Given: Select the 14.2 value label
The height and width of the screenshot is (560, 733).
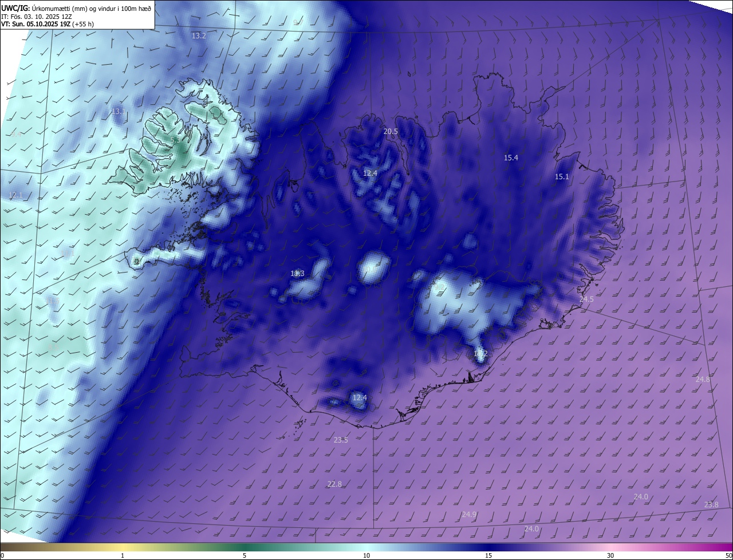Looking at the screenshot, I should pyautogui.click(x=480, y=354).
